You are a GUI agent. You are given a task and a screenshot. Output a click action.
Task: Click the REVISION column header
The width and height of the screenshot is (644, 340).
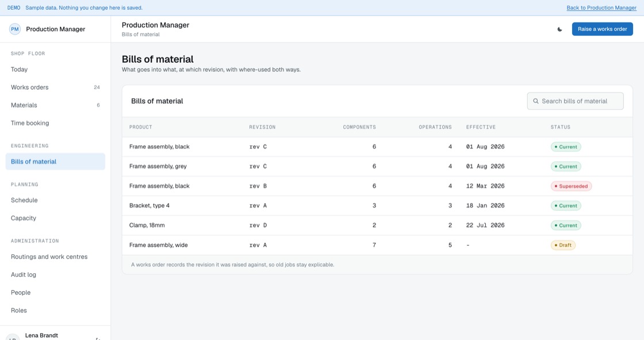tap(262, 127)
